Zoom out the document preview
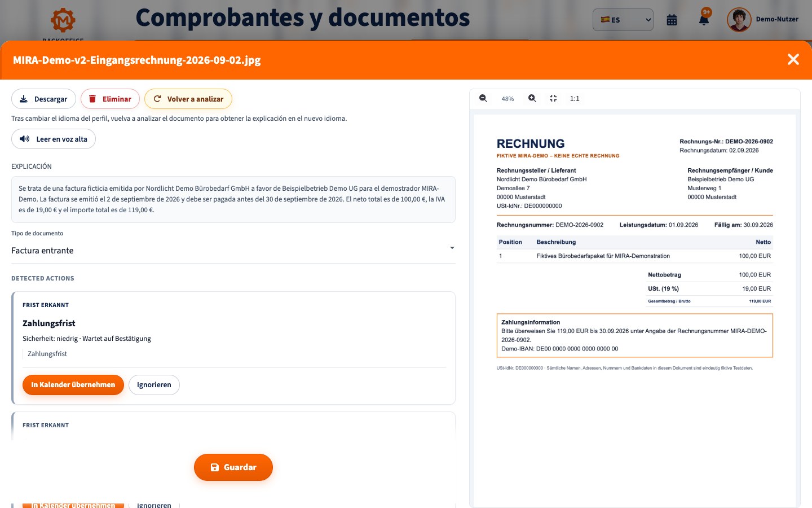 [x=483, y=98]
